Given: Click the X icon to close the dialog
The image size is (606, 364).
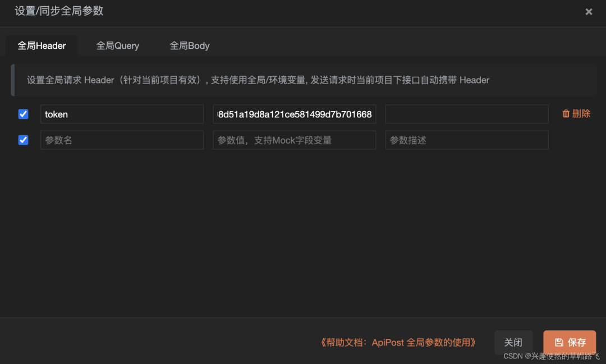Looking at the screenshot, I should click(x=589, y=11).
